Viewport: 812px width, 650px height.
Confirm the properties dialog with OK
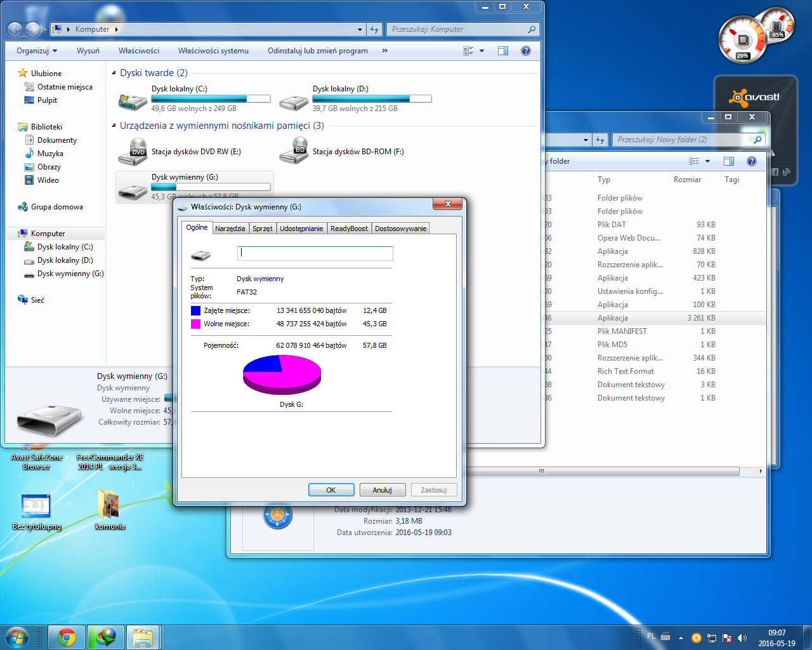click(x=331, y=490)
